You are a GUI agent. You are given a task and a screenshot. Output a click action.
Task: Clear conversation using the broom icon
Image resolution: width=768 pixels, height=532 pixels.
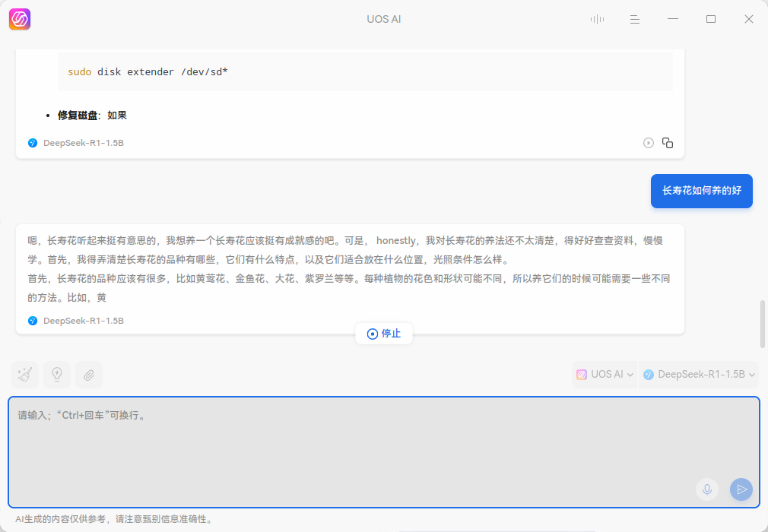25,375
